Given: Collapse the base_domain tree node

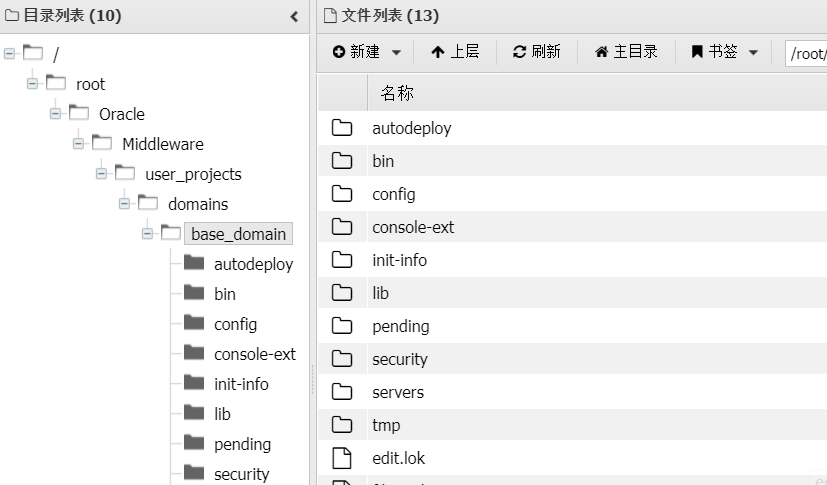Looking at the screenshot, I should tap(147, 233).
